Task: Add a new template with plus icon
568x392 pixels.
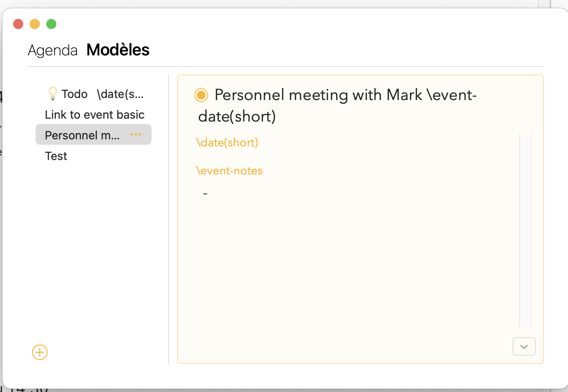Action: (40, 352)
